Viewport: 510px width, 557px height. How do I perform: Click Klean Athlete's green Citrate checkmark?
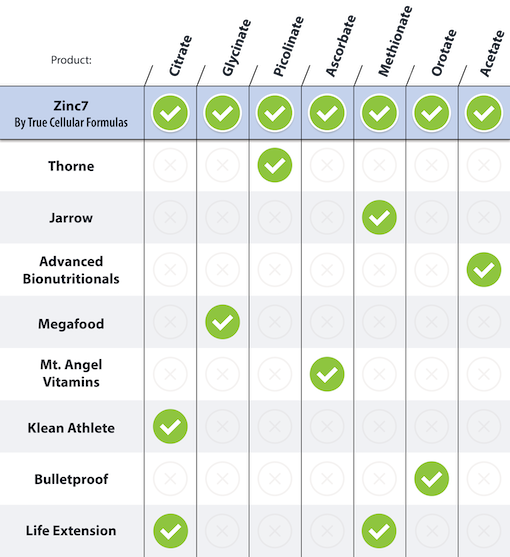pos(170,426)
